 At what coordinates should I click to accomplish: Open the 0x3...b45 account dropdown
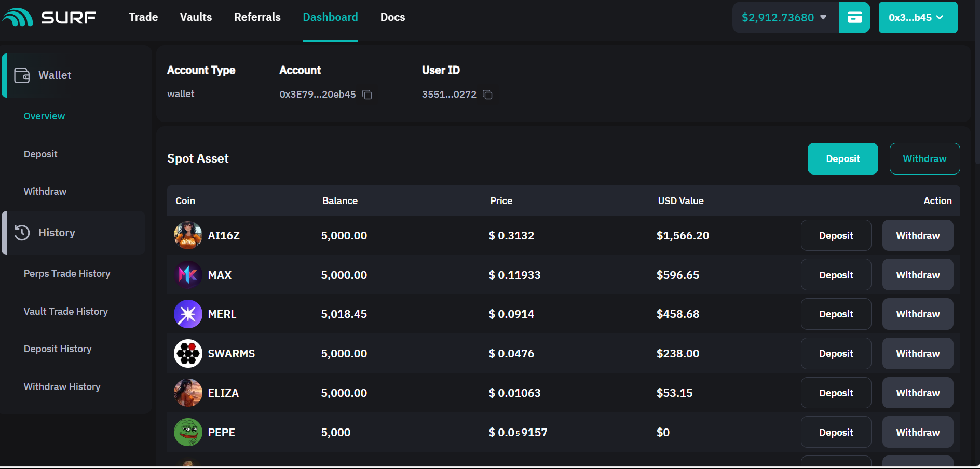coord(917,18)
